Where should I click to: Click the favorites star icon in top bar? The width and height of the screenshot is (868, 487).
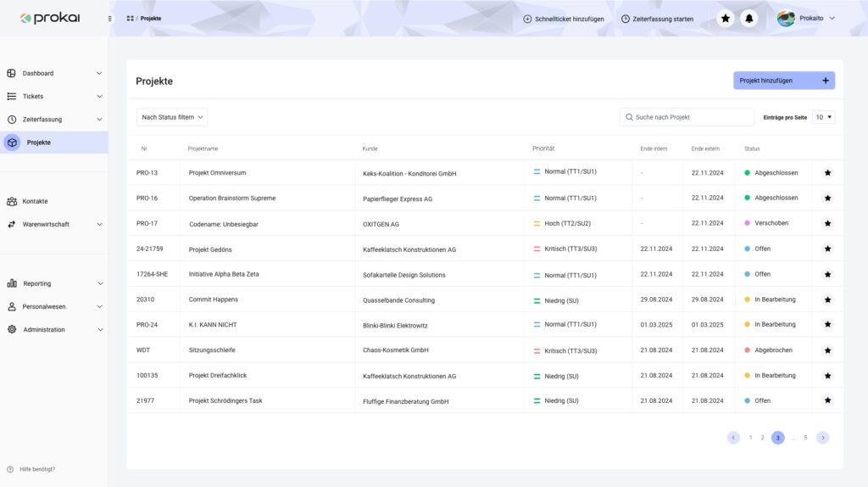[726, 19]
